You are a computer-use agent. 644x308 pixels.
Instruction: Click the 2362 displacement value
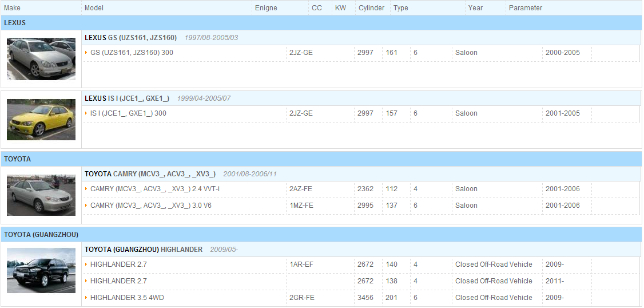365,189
